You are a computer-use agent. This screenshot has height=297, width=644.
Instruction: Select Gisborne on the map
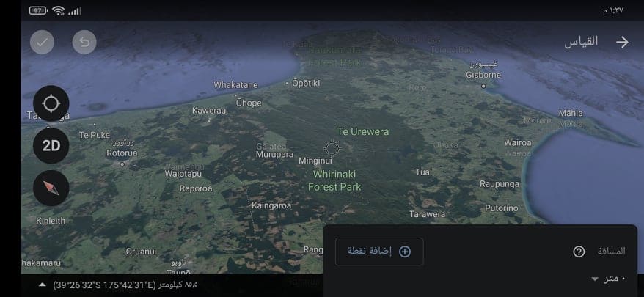483,75
